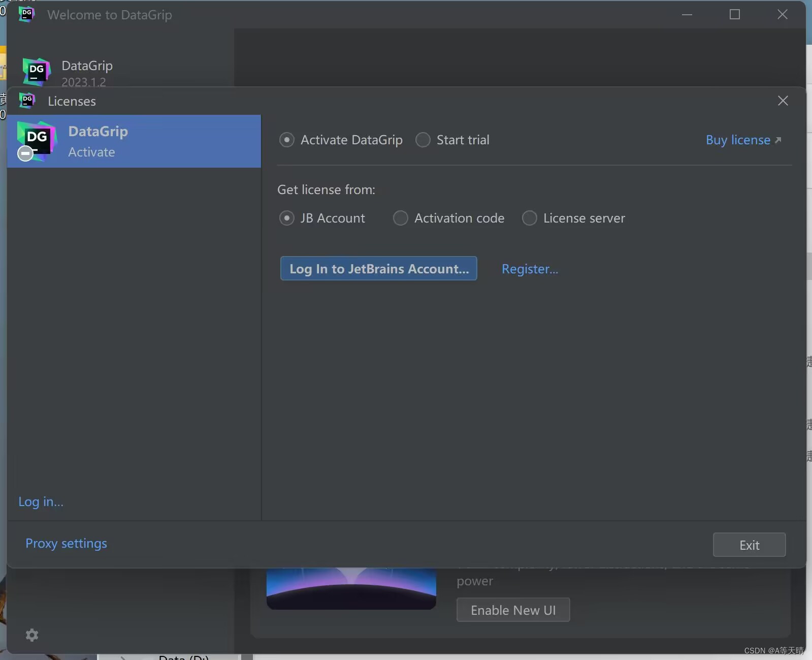Open the Register link

point(530,269)
